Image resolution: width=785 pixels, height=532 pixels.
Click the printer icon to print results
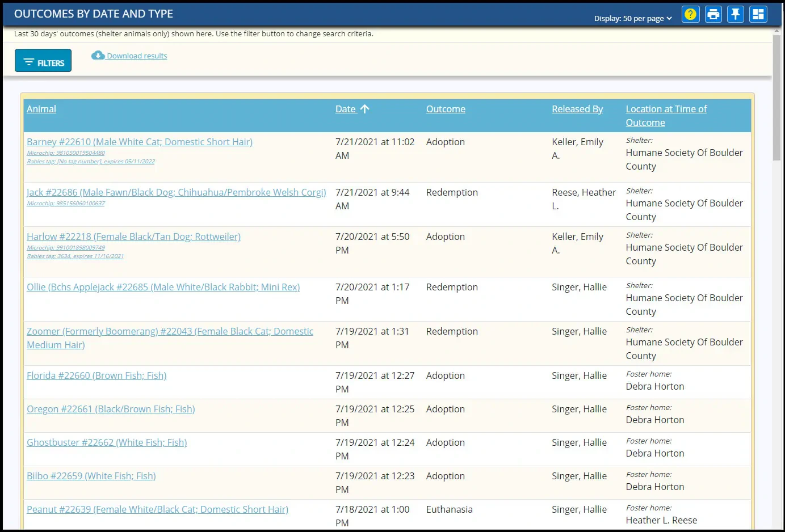713,14
